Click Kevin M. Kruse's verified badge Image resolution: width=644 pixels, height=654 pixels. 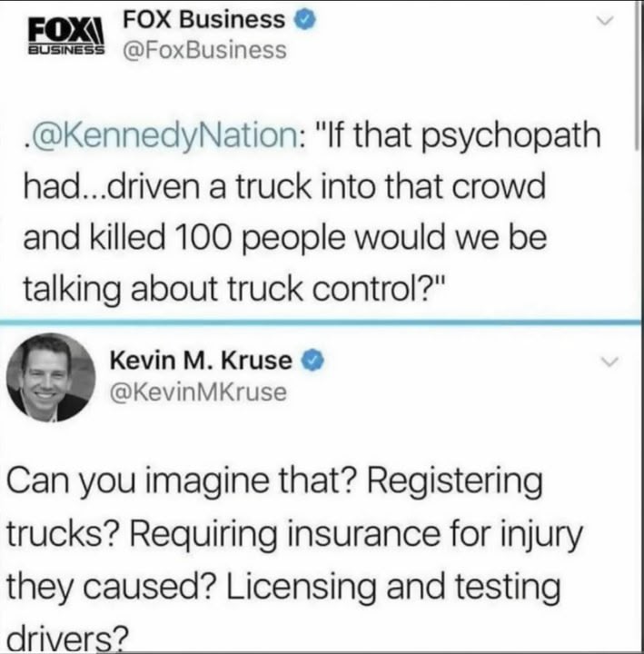[x=312, y=361]
